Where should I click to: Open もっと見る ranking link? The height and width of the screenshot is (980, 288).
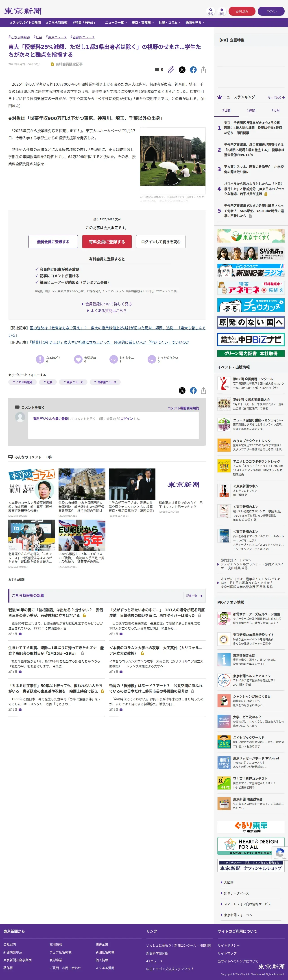[x=276, y=97]
